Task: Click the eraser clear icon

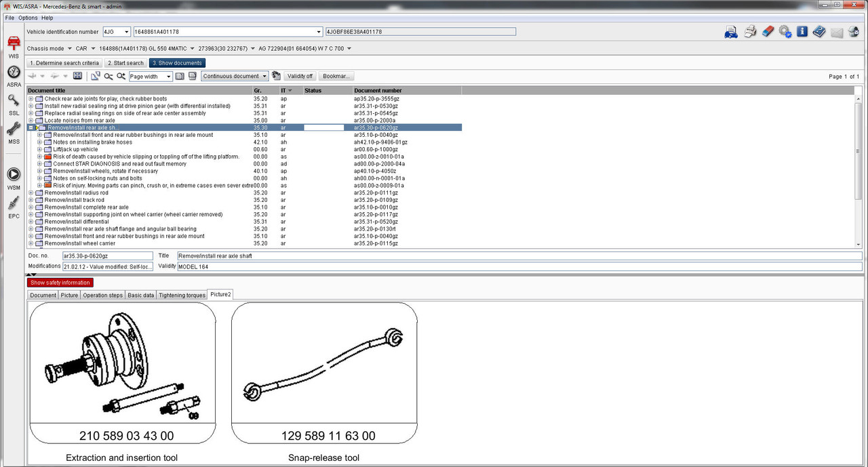Action: [768, 32]
